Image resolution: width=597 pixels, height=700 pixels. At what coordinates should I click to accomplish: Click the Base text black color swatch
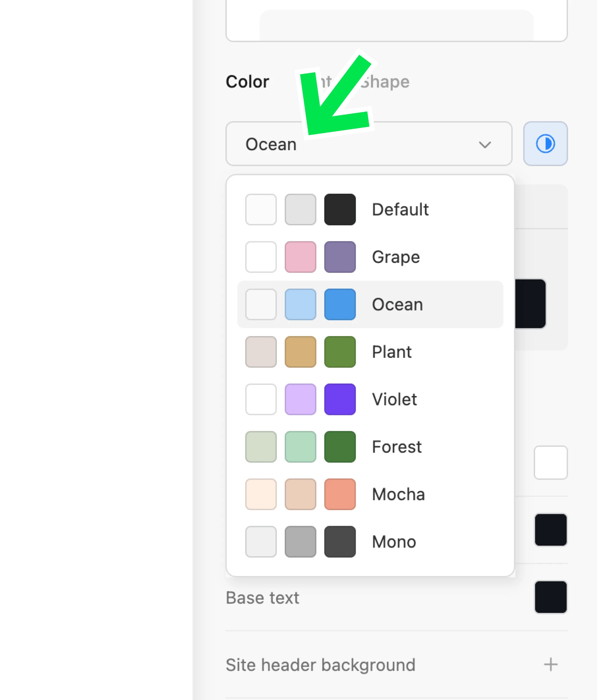coord(550,597)
